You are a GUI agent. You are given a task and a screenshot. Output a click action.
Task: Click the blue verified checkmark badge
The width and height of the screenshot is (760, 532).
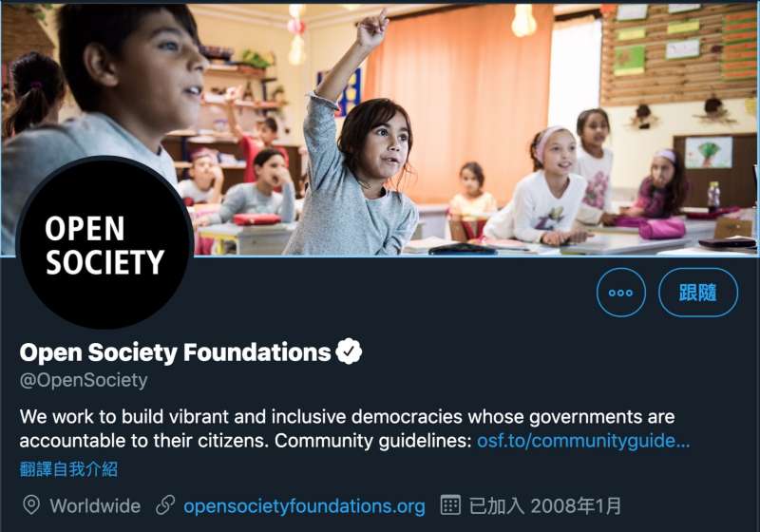pyautogui.click(x=350, y=352)
